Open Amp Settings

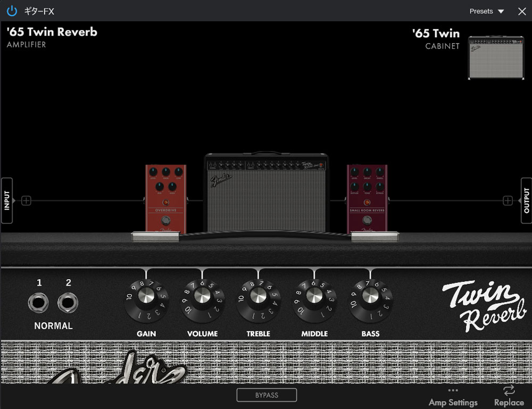pyautogui.click(x=453, y=397)
